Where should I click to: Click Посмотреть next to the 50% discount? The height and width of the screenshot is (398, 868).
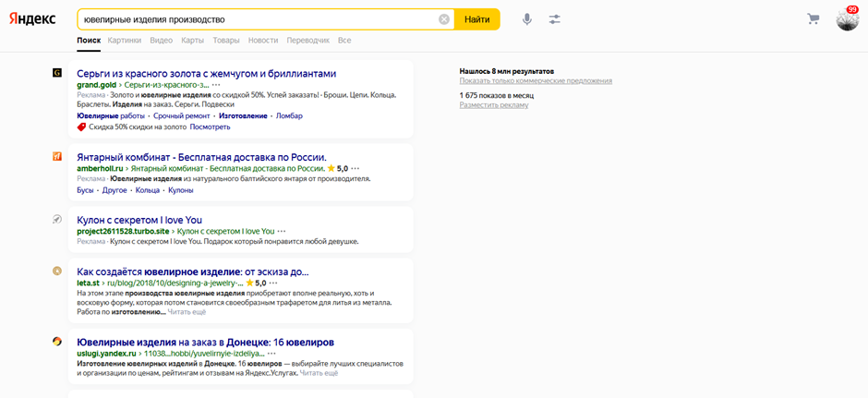[210, 127]
